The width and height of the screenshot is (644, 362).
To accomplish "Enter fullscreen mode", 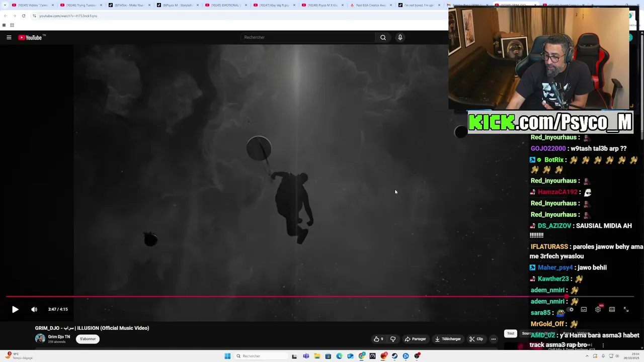I will (626, 310).
